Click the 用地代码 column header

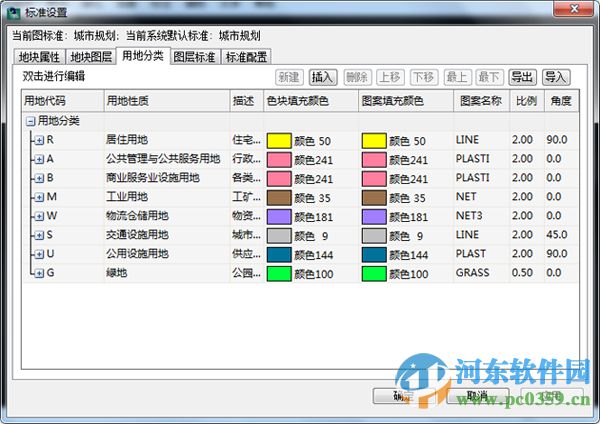tap(63, 101)
